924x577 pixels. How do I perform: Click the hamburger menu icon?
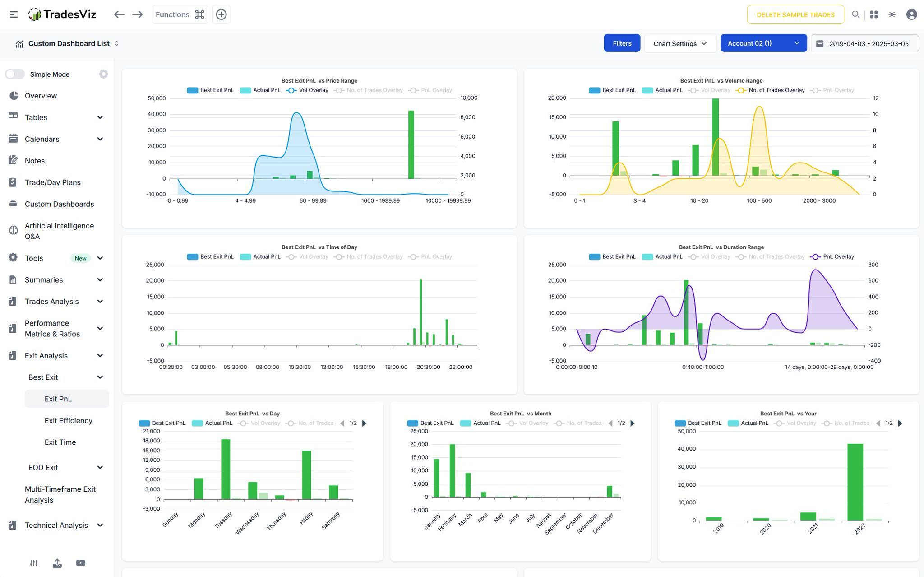[x=14, y=14]
